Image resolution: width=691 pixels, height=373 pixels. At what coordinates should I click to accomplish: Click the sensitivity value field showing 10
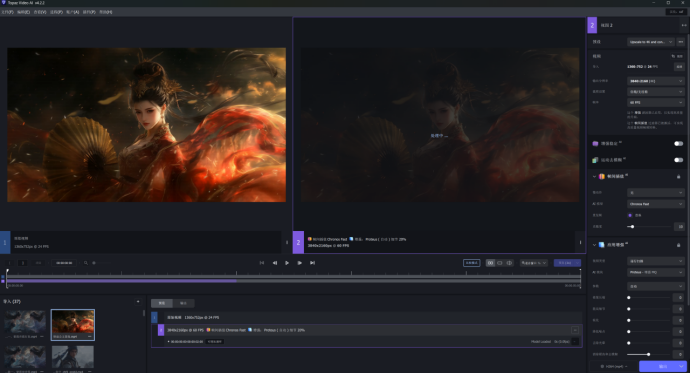tap(680, 227)
